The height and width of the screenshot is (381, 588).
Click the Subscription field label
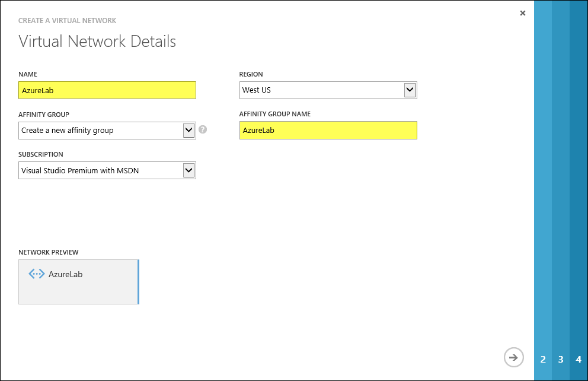pos(41,154)
